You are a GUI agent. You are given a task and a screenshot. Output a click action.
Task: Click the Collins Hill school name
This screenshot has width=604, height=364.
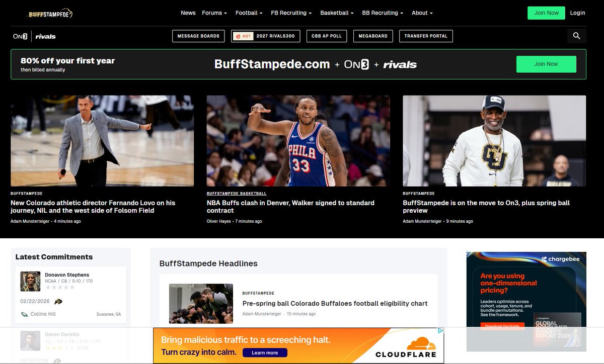click(x=43, y=314)
